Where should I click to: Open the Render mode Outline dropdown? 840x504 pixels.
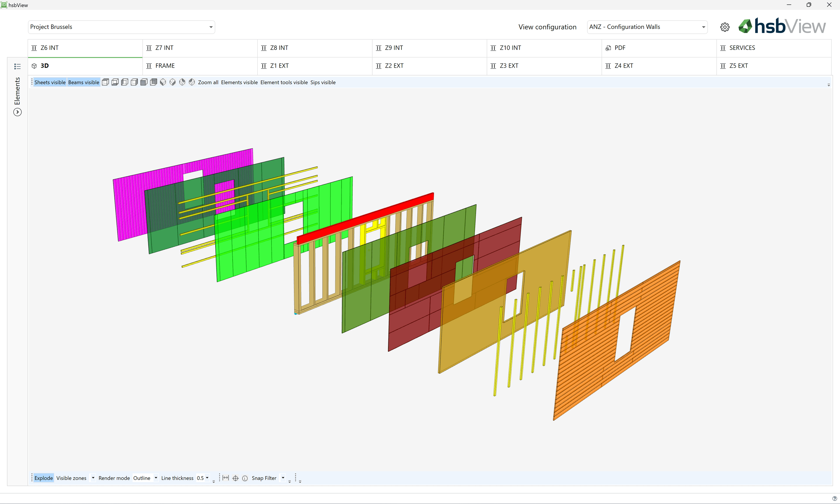coord(145,478)
